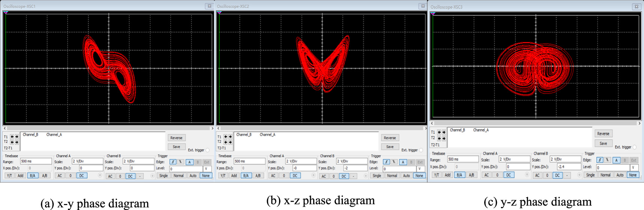Select rising edge trigger in XSC1
Viewport: 644px width, 210px height.
[x=173, y=162]
